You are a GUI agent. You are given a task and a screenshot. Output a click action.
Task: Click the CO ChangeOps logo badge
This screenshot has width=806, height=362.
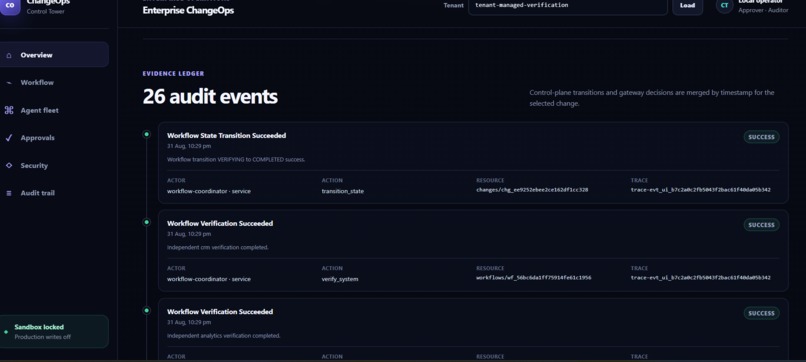pos(10,6)
